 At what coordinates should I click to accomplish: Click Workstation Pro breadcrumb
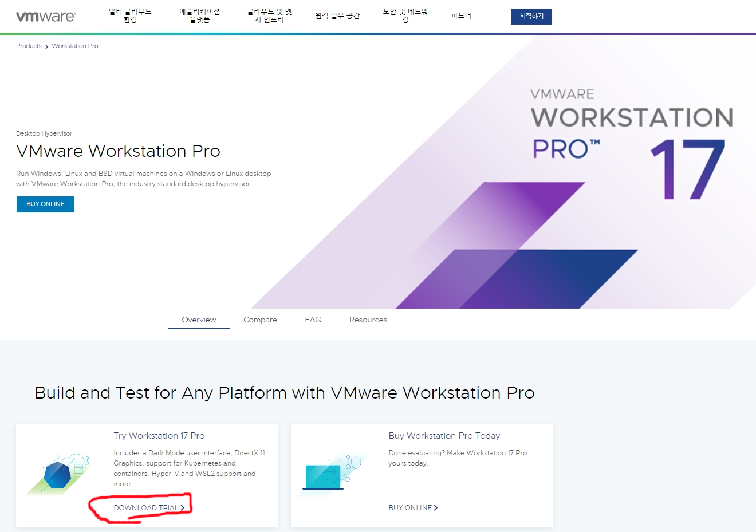coord(75,46)
